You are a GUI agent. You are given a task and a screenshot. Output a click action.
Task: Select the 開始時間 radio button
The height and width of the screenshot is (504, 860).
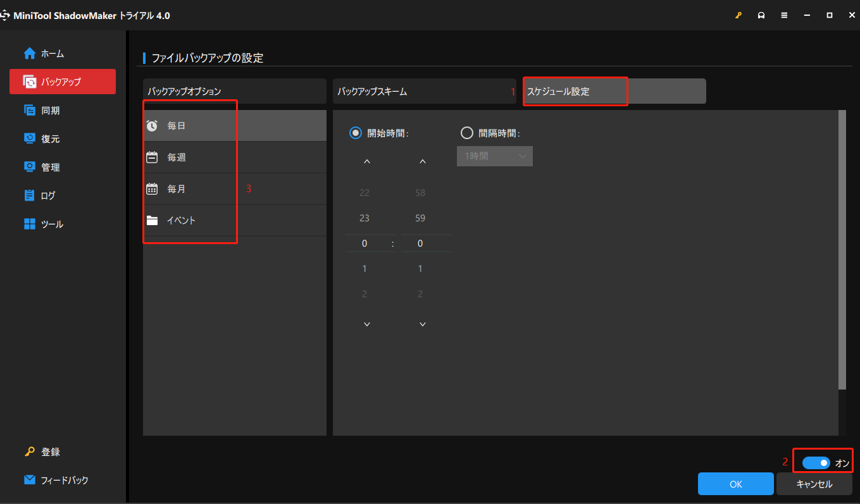click(x=354, y=133)
